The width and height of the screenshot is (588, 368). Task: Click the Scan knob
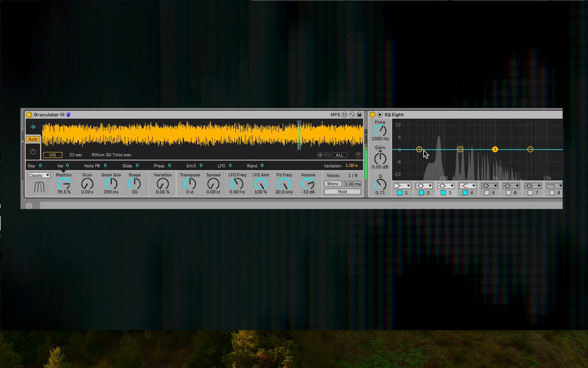[x=87, y=184]
